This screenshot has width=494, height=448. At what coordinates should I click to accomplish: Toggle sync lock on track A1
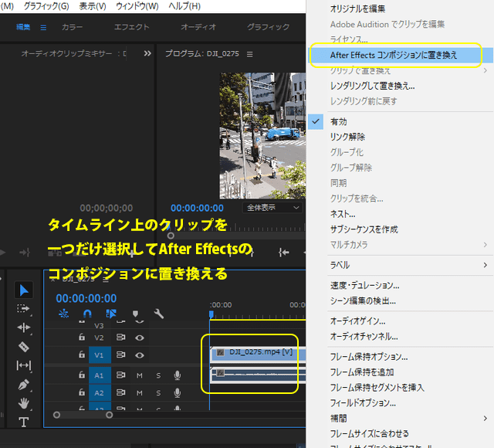coord(120,375)
